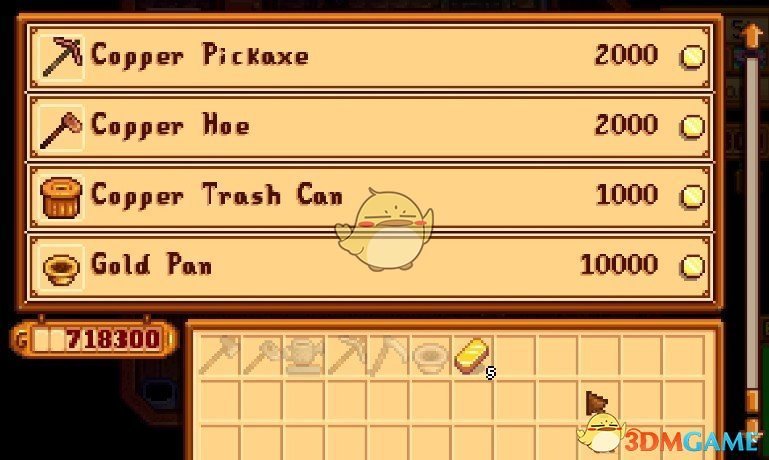Click the greyed-out pickaxe in inventory

pos(347,356)
